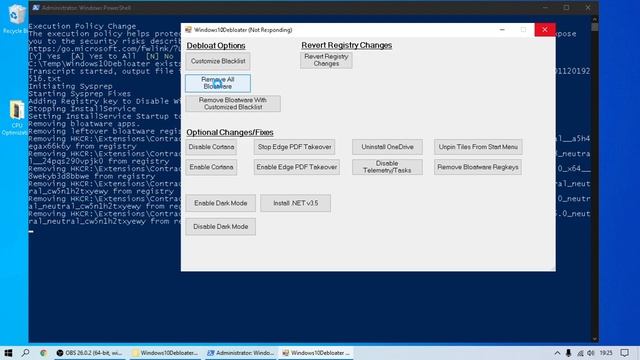
Task: Click the microphone tray icon
Action: click(x=569, y=353)
